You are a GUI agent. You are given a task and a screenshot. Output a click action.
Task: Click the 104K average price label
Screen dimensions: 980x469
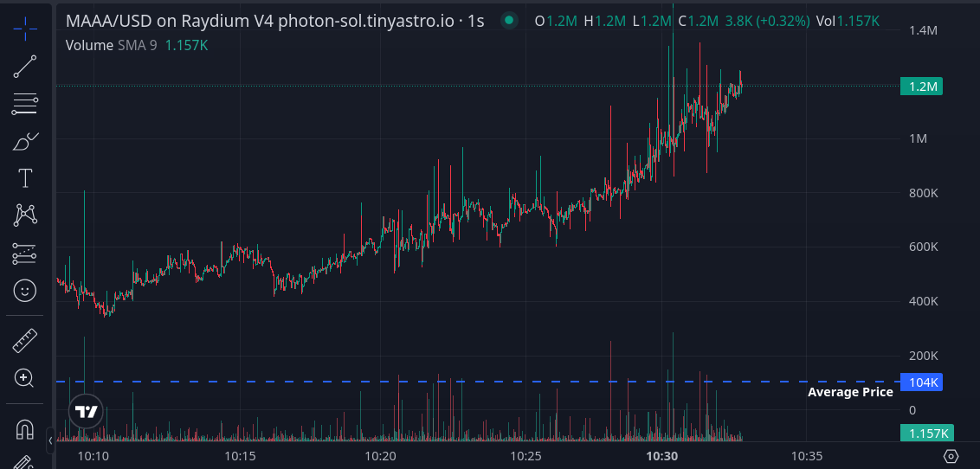921,382
